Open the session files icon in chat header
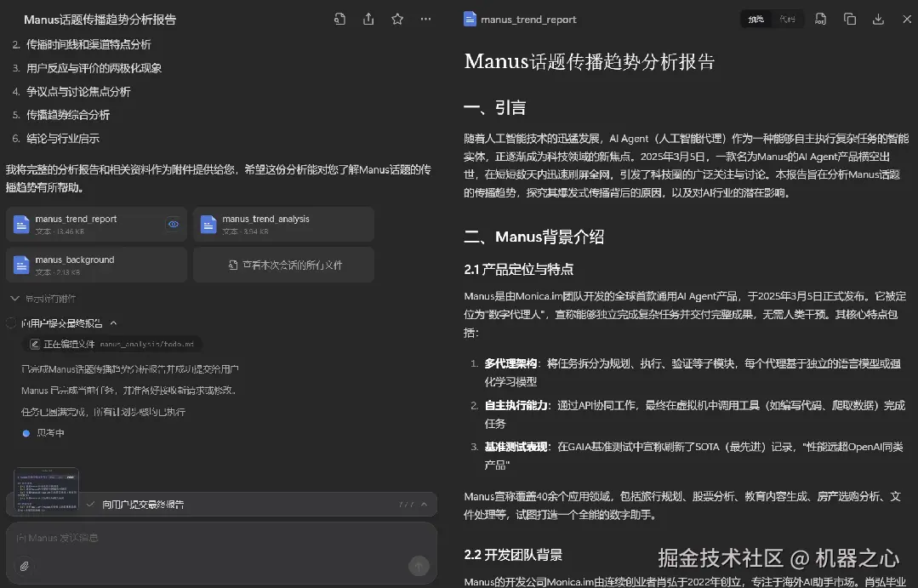This screenshot has width=918, height=588. [339, 19]
